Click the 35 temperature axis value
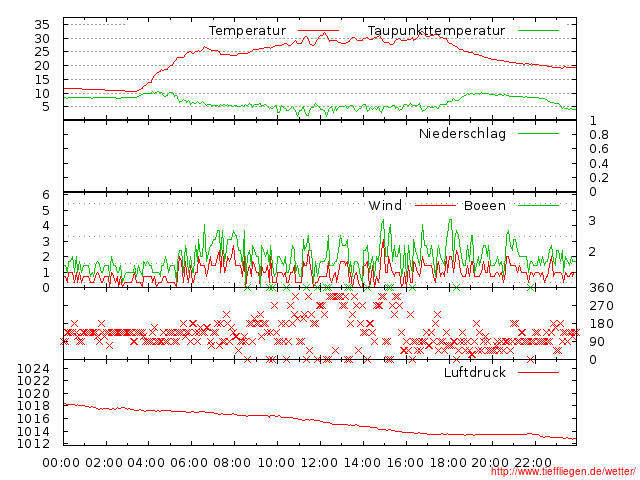This screenshot has height=480, width=640. pos(42,25)
